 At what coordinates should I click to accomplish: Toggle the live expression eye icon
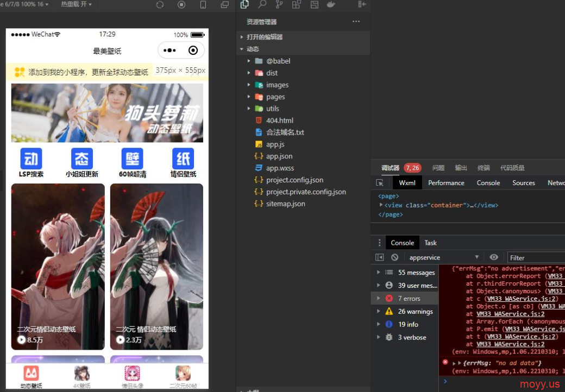494,257
